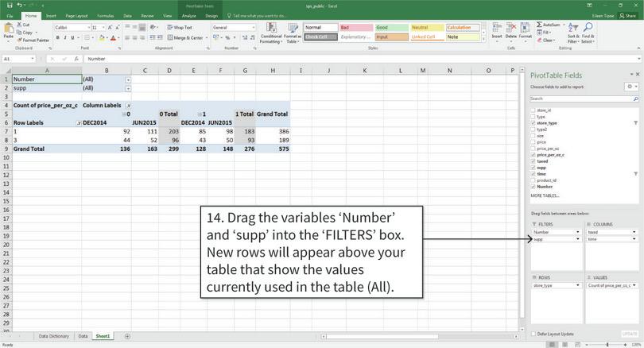
Task: Click the Save icon in title bar
Action: click(10, 6)
